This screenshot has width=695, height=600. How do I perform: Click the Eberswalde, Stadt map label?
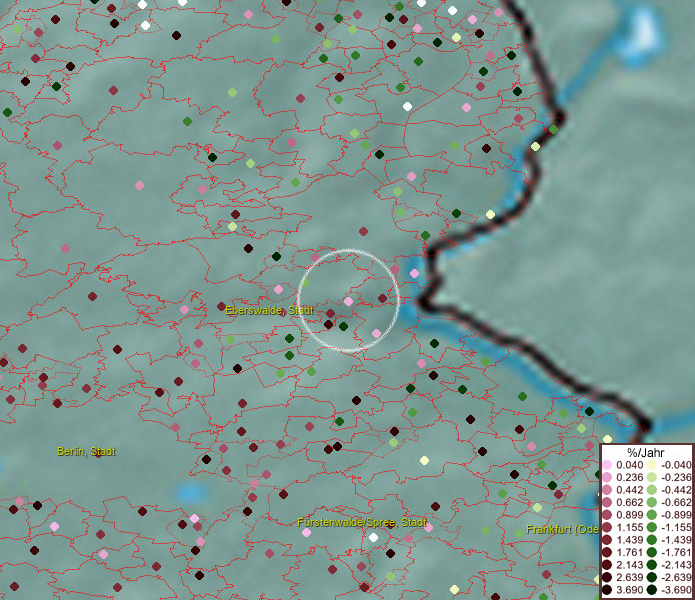(x=269, y=310)
